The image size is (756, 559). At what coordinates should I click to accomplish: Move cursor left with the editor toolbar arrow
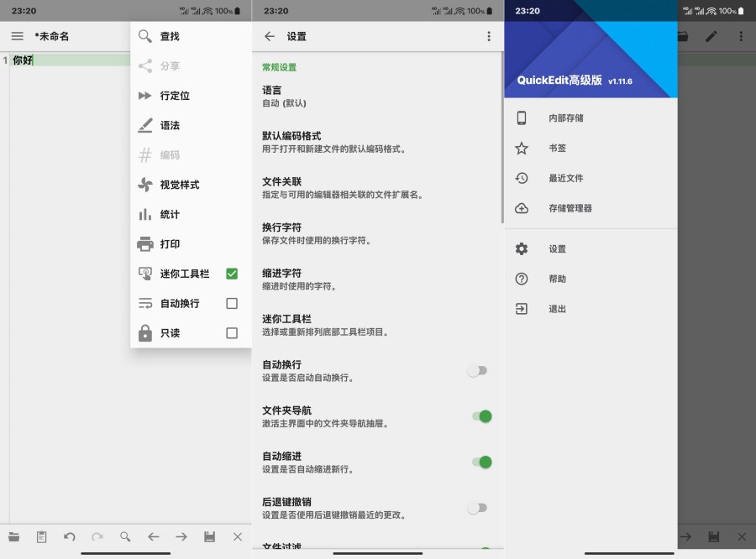tap(154, 537)
